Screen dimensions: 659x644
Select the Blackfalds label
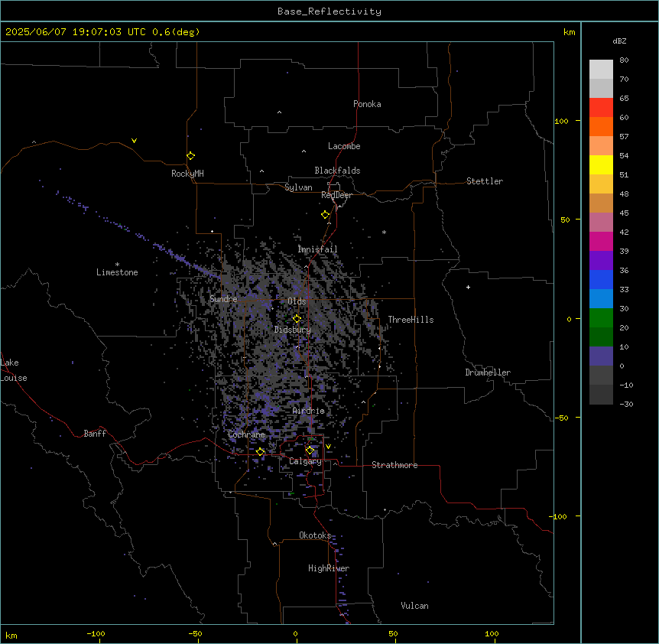337,171
